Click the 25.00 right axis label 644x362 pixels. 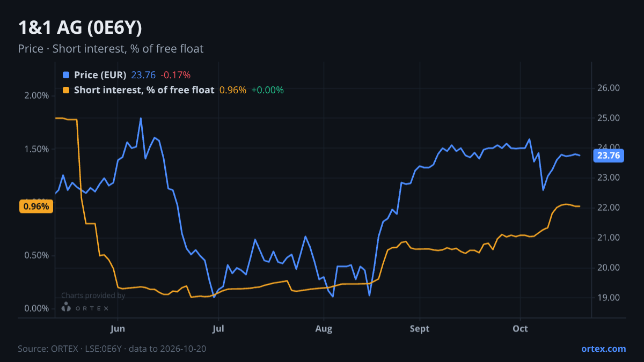point(609,118)
